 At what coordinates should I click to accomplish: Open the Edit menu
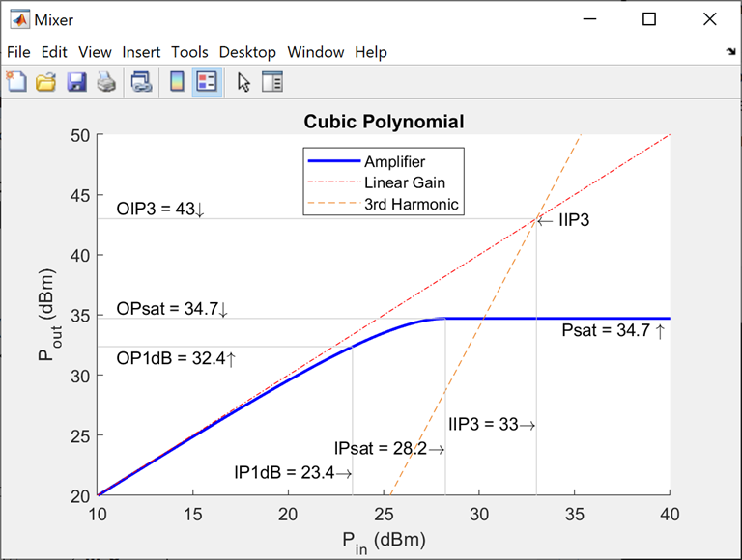[54, 52]
